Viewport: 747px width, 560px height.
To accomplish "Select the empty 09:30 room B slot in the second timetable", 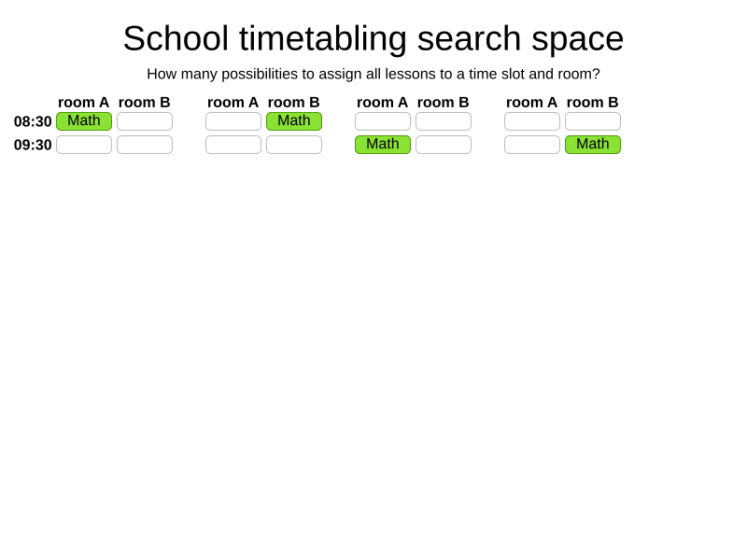I will click(x=294, y=145).
